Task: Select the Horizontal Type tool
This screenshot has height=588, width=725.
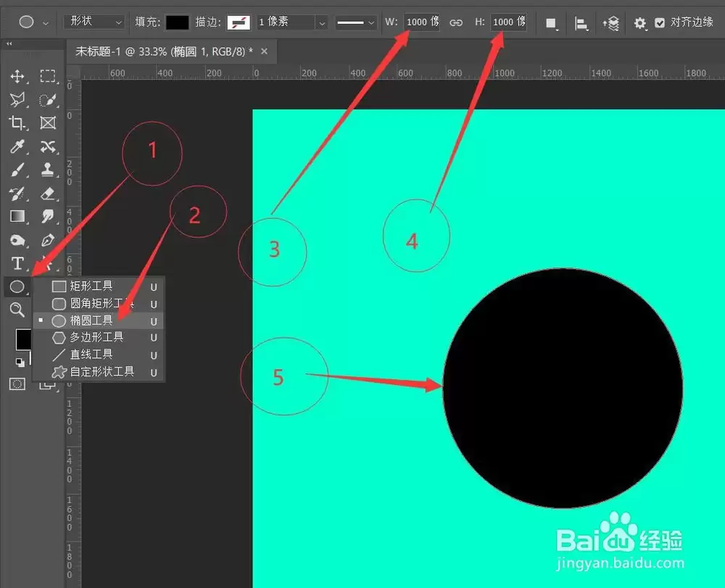Action: click(17, 263)
